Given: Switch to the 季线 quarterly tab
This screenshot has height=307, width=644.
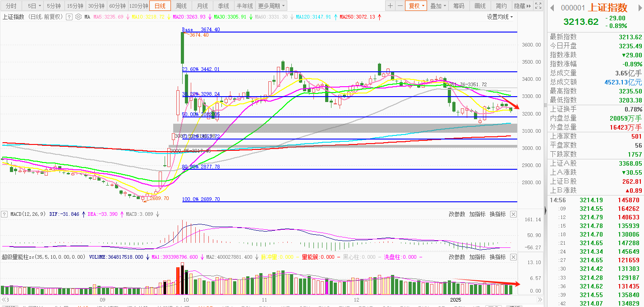Looking at the screenshot, I should (x=224, y=6).
